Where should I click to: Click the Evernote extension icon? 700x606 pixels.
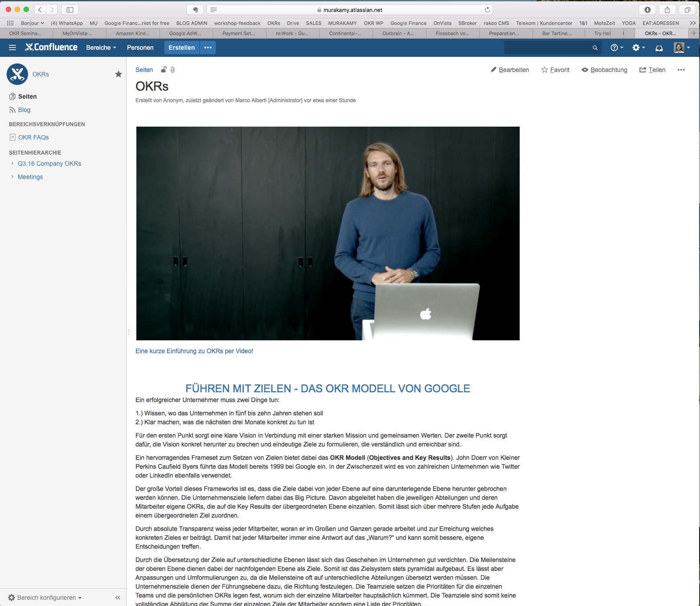tap(195, 10)
